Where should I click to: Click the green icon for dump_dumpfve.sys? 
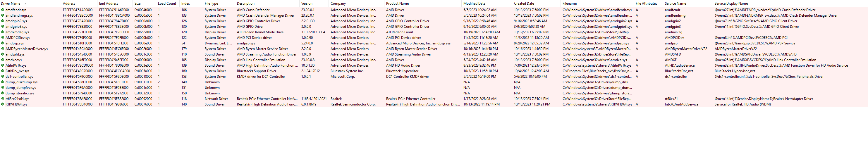click(x=3, y=88)
